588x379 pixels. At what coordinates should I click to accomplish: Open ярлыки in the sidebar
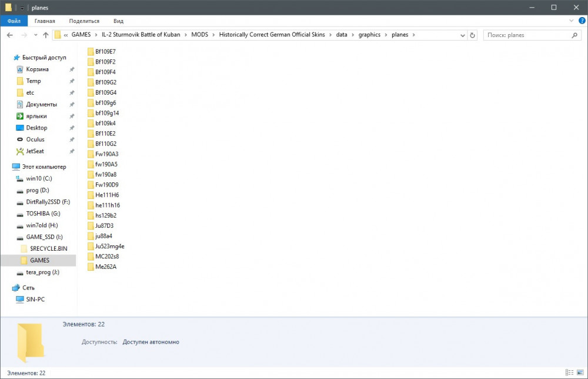36,116
